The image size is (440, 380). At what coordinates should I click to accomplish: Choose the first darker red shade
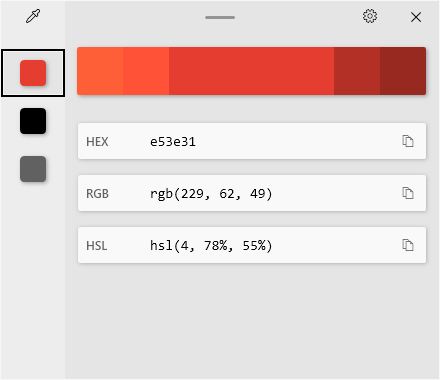tap(357, 71)
